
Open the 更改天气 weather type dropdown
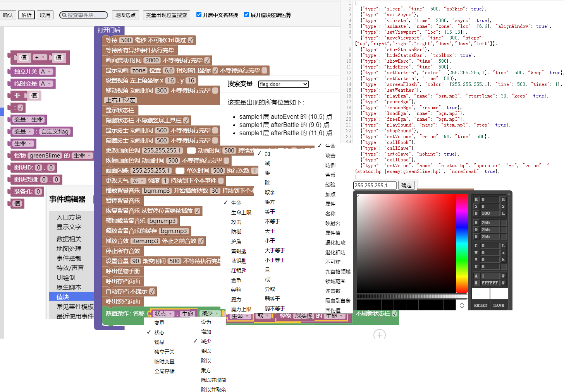(x=138, y=181)
